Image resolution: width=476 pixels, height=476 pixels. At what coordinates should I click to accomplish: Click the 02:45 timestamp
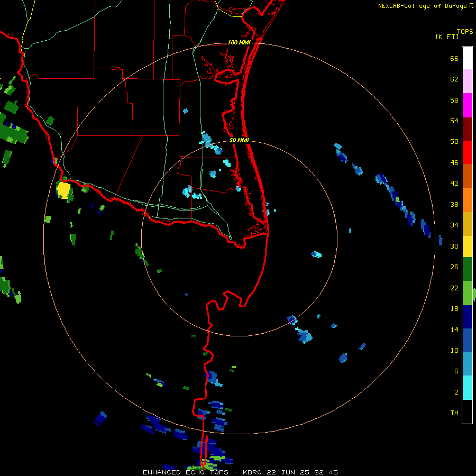(x=326, y=472)
